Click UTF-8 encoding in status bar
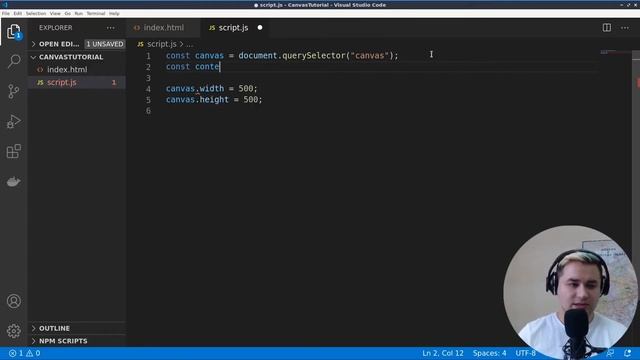Image resolution: width=640 pixels, height=360 pixels. [525, 353]
